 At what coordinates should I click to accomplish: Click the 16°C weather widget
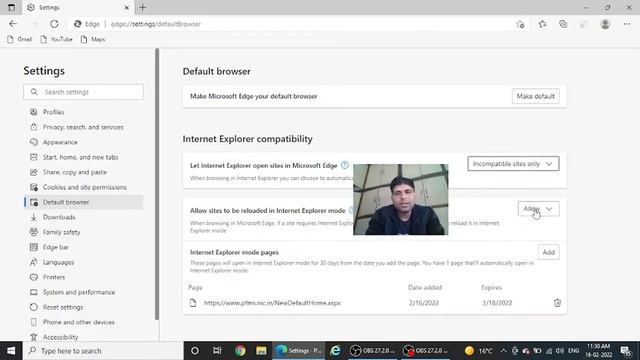[x=479, y=351]
